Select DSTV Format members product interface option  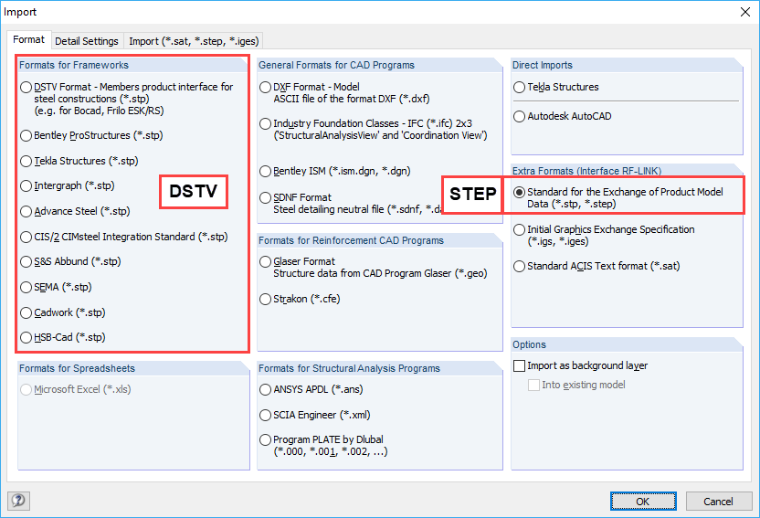pos(26,87)
